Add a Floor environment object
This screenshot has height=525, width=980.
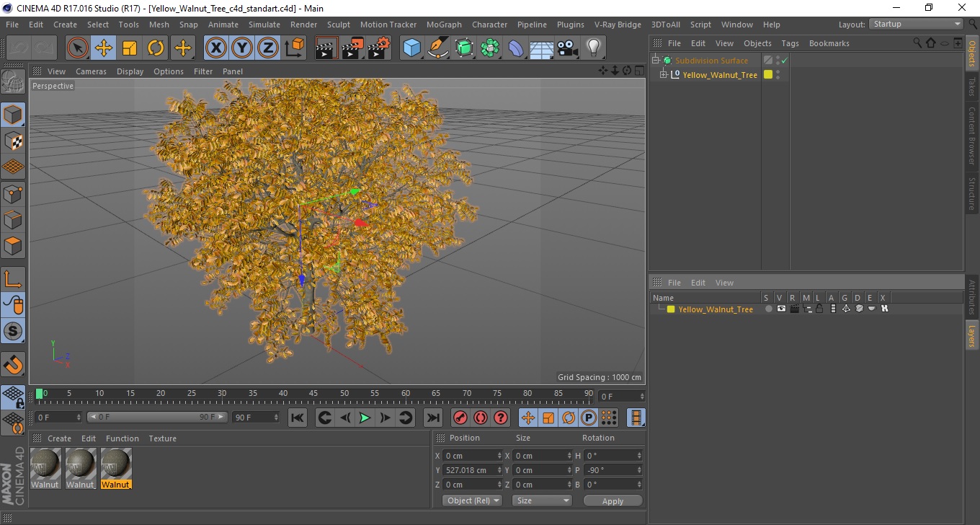coord(541,48)
